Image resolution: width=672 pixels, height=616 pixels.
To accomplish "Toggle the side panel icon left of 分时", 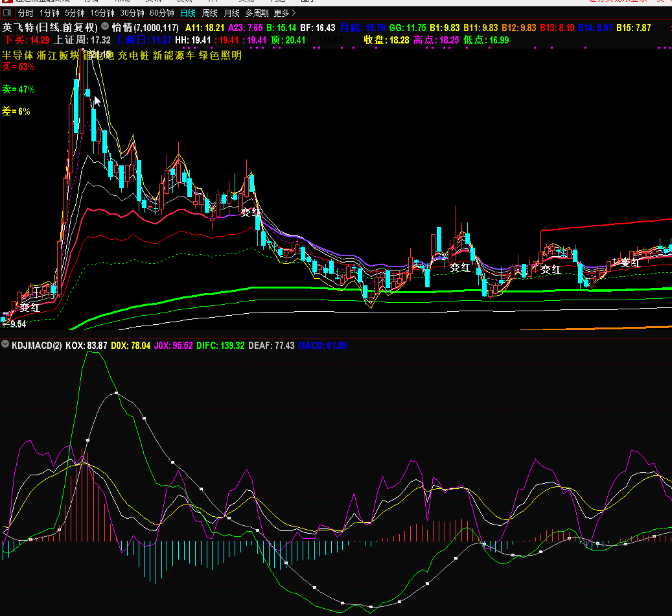I will pos(7,13).
